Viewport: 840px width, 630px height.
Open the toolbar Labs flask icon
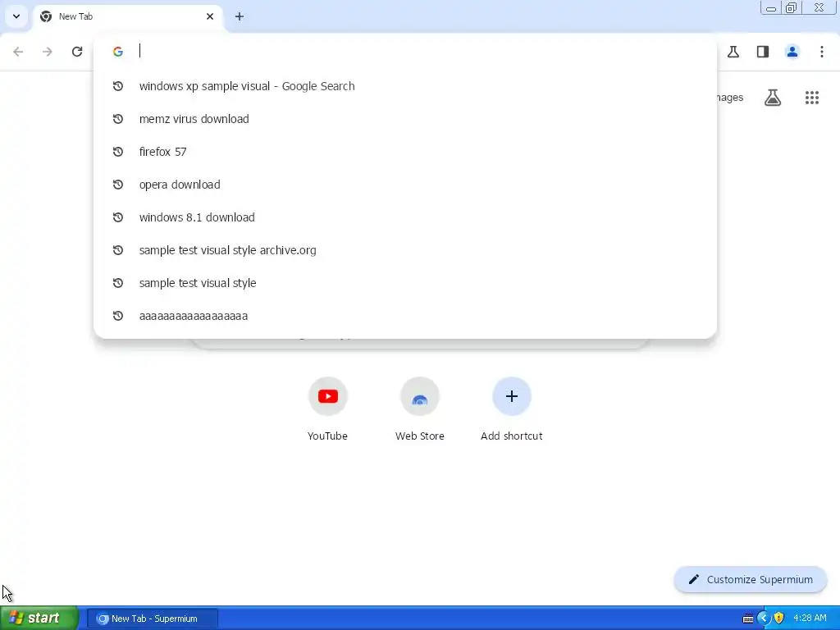(x=733, y=52)
